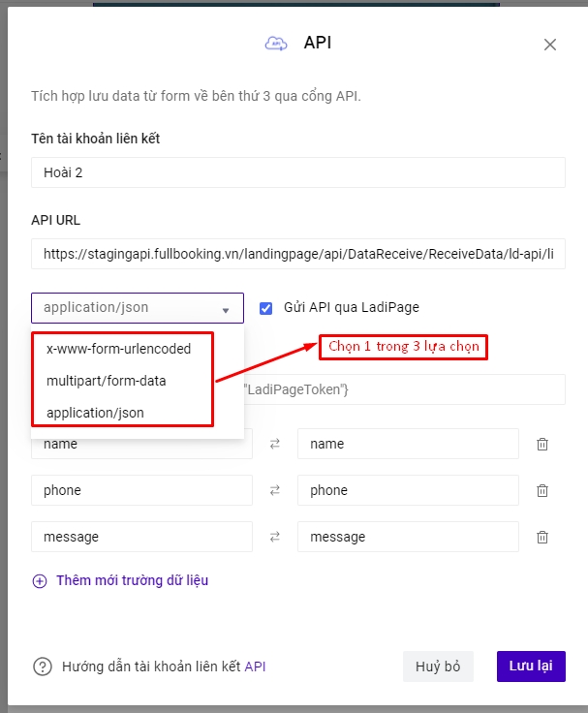The width and height of the screenshot is (588, 713).
Task: Click the help question mark icon
Action: 43,666
